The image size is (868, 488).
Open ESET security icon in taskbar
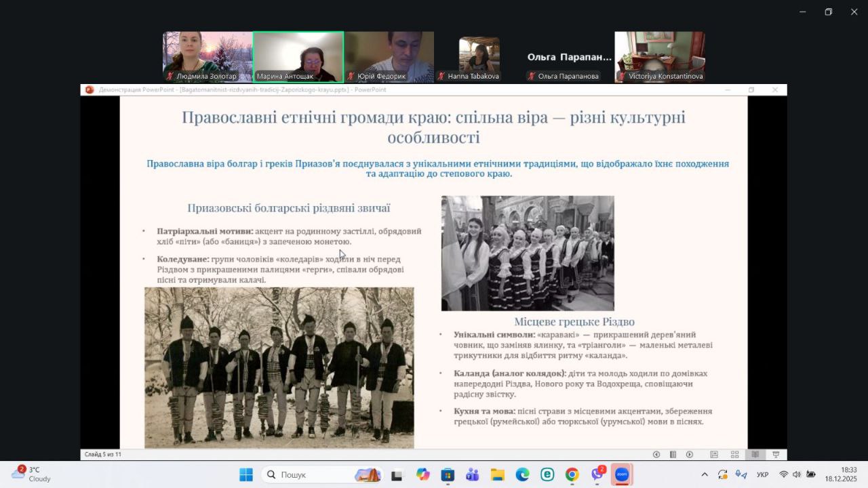(547, 474)
